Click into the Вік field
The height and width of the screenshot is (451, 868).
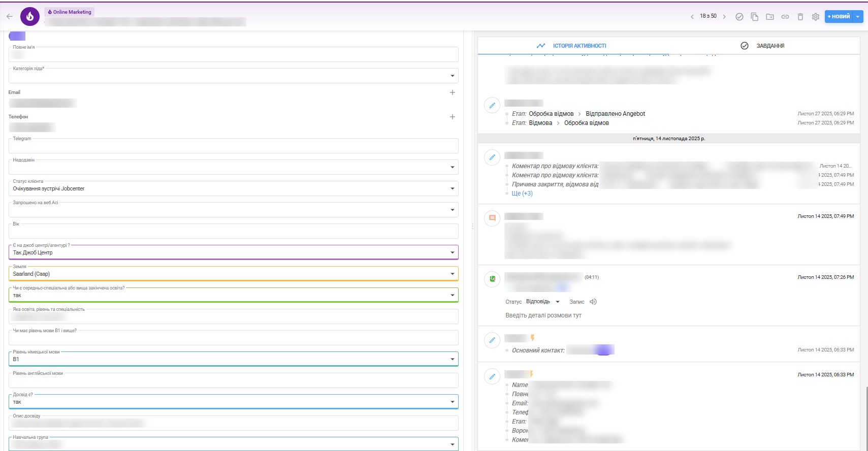[x=234, y=231]
